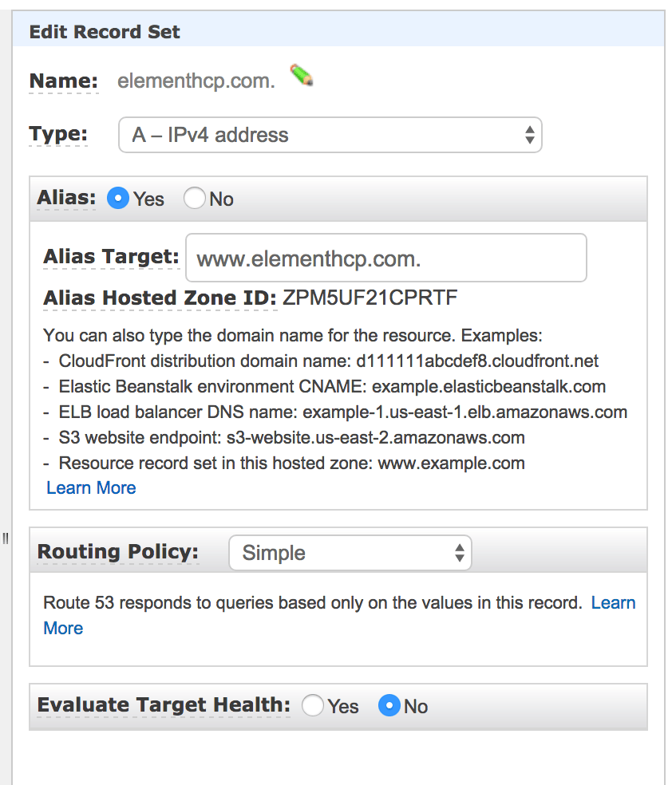Click the Alias Hosted Zone ID label
672x785 pixels.
158,298
